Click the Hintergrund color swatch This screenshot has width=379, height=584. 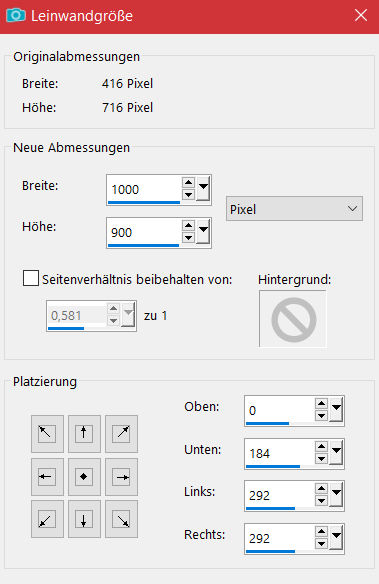click(293, 319)
